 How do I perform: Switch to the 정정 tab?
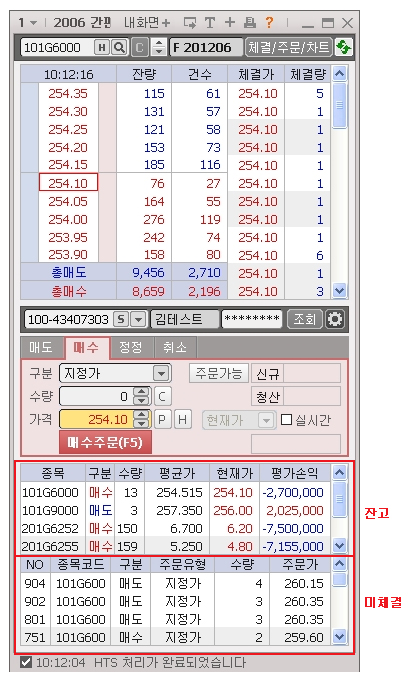coord(131,347)
